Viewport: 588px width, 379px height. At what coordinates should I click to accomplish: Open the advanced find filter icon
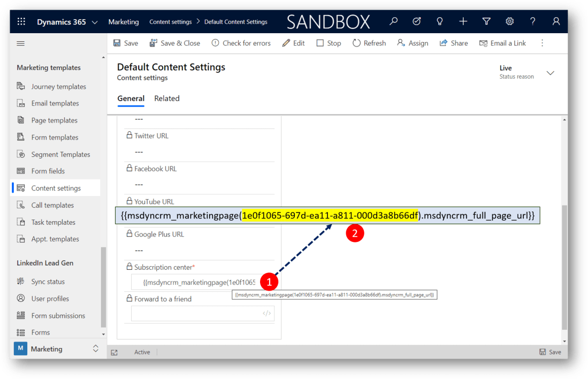pos(486,22)
